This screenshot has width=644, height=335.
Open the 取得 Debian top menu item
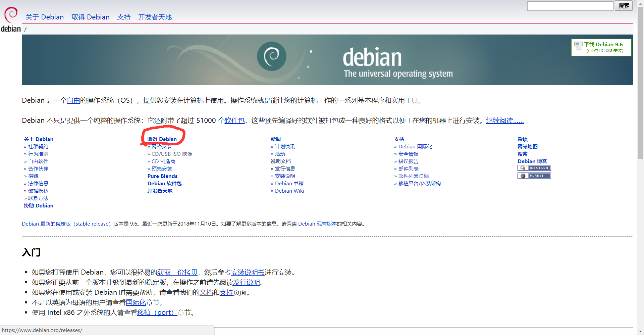click(x=91, y=17)
